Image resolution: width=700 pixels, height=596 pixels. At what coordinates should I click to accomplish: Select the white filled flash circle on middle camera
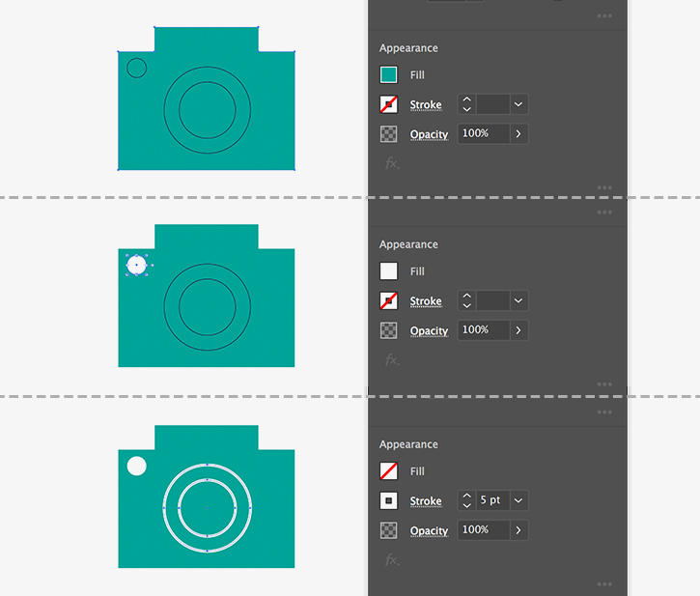(136, 265)
